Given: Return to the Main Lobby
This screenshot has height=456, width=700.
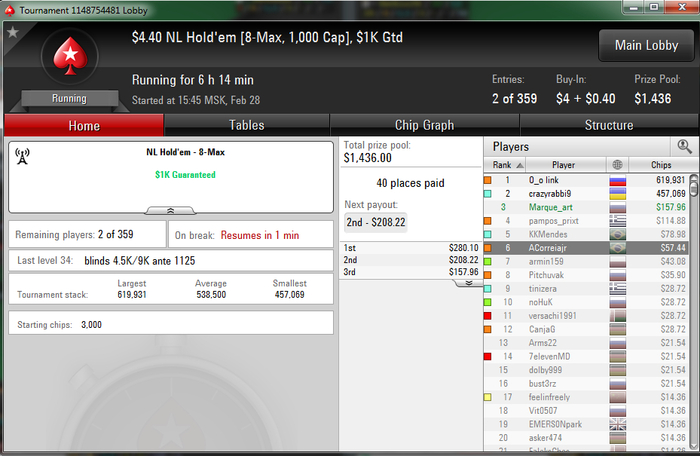Looking at the screenshot, I should (646, 45).
